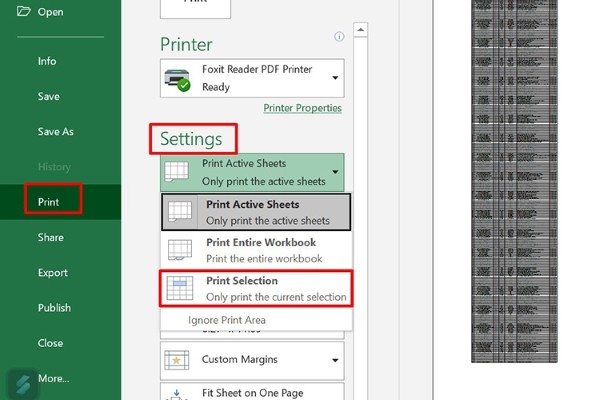Toggle Ignore Print Area option
This screenshot has height=400, width=600.
227,320
